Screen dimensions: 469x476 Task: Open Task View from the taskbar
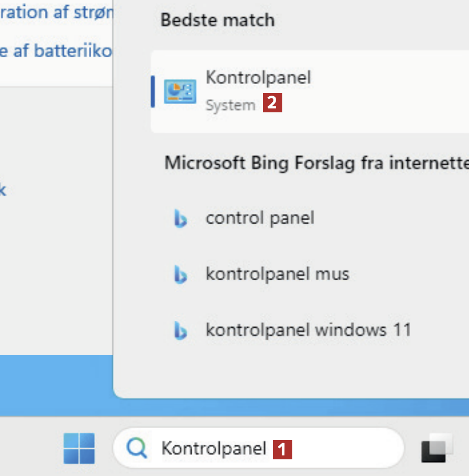click(x=437, y=448)
